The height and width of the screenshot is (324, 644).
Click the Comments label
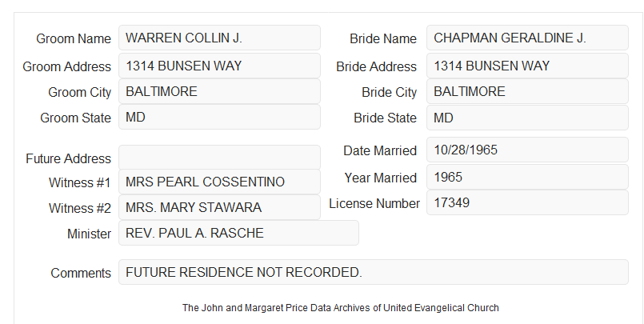pyautogui.click(x=81, y=273)
